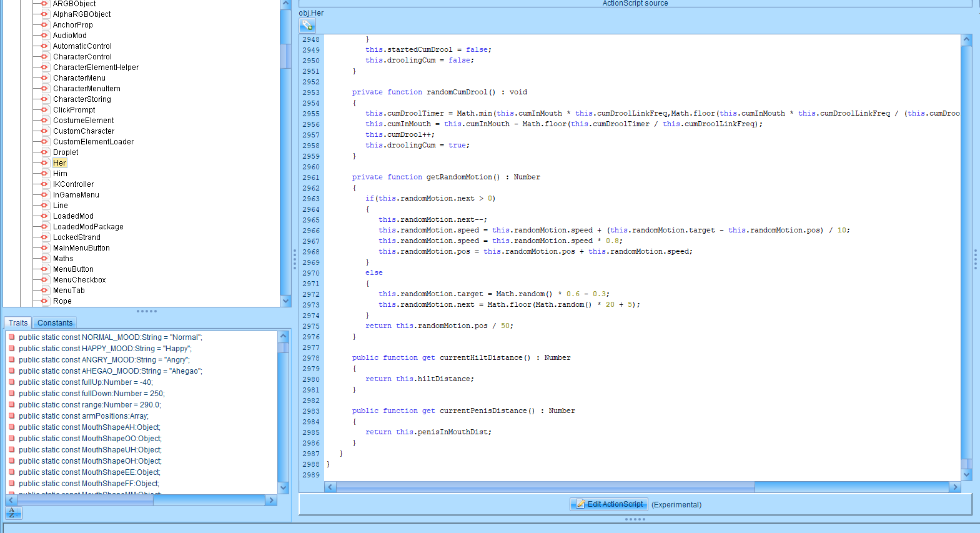980x533 pixels.
Task: Select LoadedMod in the tree
Action: click(x=73, y=216)
